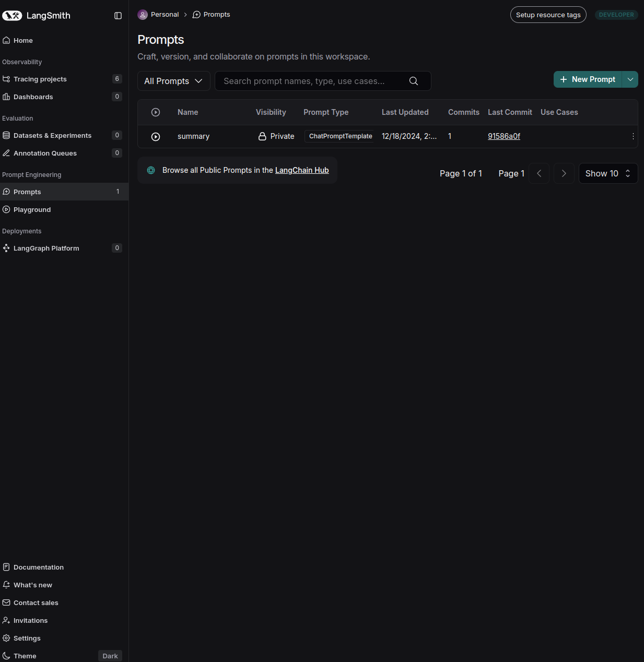Image resolution: width=644 pixels, height=662 pixels.
Task: Open Playground menu item
Action: [64, 209]
